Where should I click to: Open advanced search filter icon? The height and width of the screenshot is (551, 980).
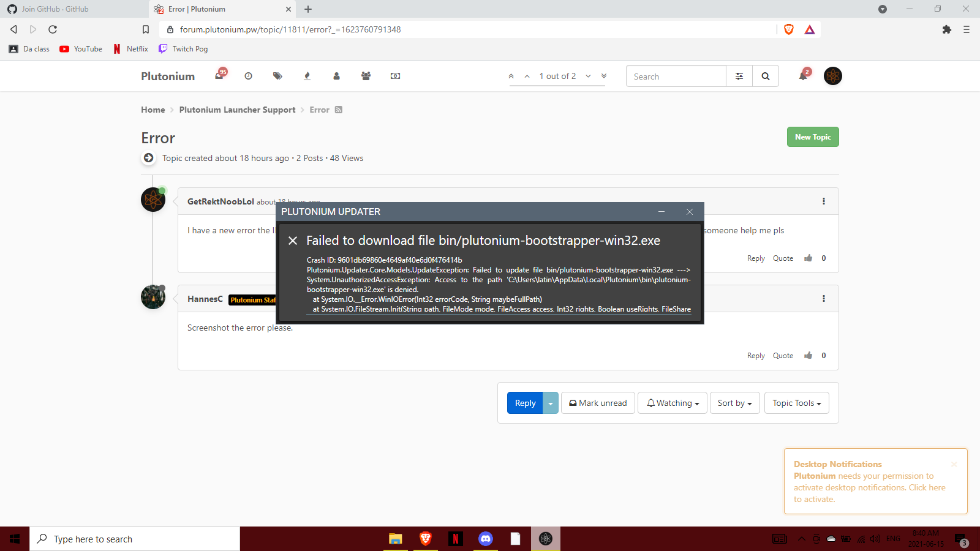pyautogui.click(x=739, y=77)
